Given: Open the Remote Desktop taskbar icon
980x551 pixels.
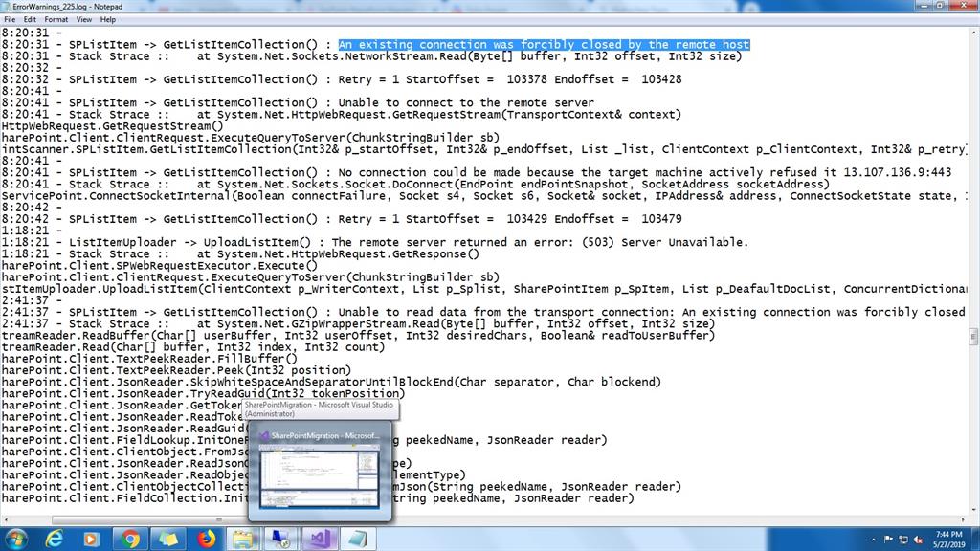Looking at the screenshot, I should tap(280, 539).
